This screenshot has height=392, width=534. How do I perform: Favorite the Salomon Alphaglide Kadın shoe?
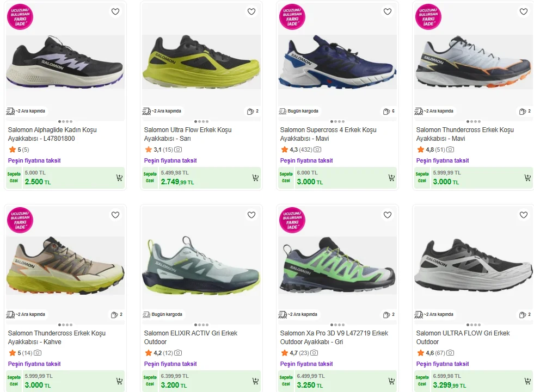pos(115,11)
